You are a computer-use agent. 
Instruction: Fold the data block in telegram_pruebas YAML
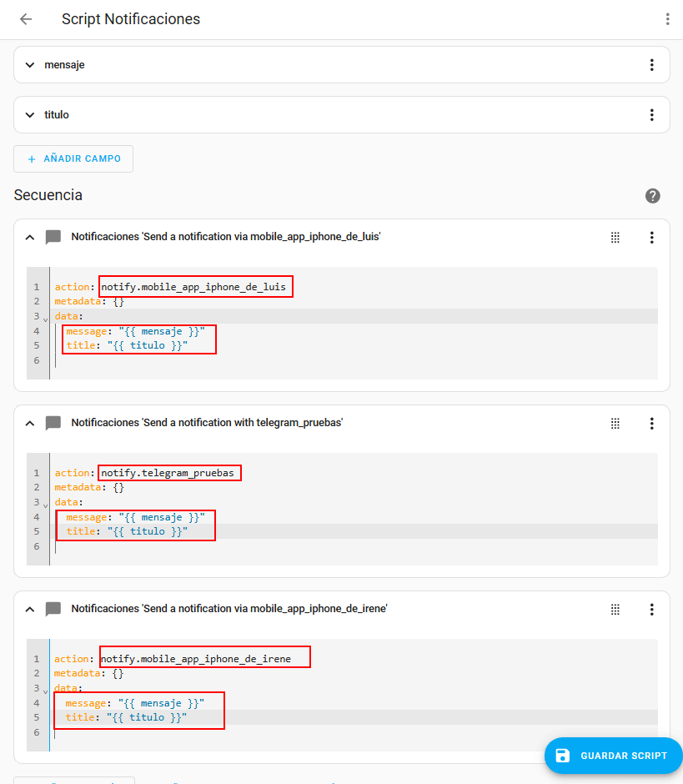(45, 504)
